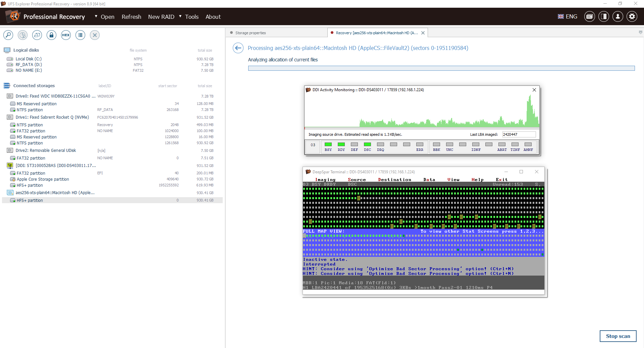
Task: Select the RF_DATA NTFS partition under Drive0
Action: [x=112, y=110]
